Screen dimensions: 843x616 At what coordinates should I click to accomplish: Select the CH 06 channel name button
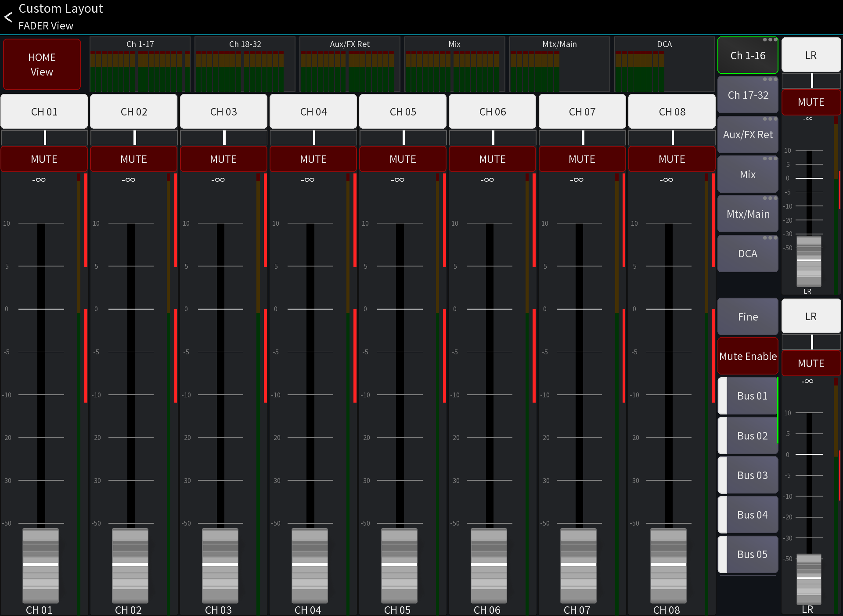click(493, 112)
